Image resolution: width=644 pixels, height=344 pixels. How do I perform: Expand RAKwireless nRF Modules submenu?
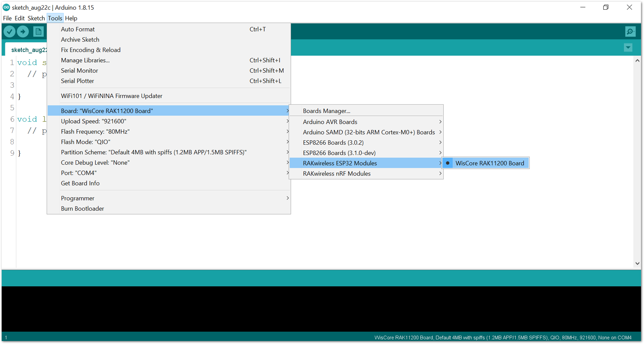tap(366, 174)
